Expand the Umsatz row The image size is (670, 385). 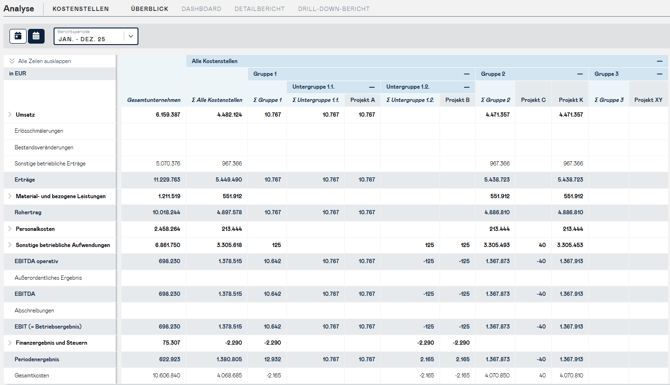tap(10, 115)
